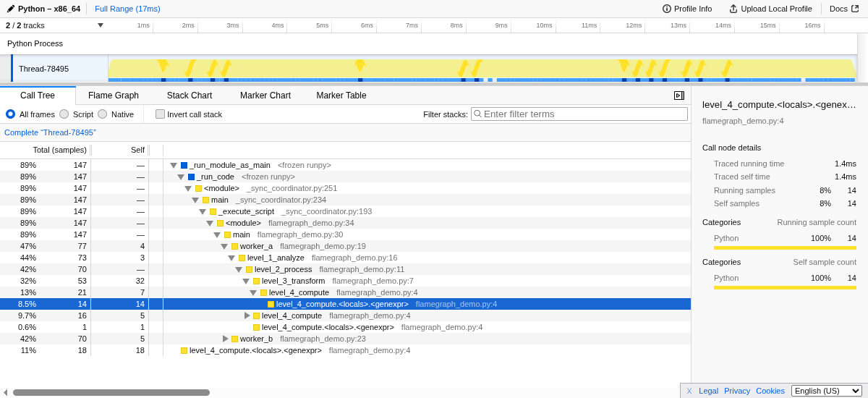Enable Invert call stack checkbox
Image resolution: width=868 pixels, height=398 pixels.
click(x=160, y=114)
